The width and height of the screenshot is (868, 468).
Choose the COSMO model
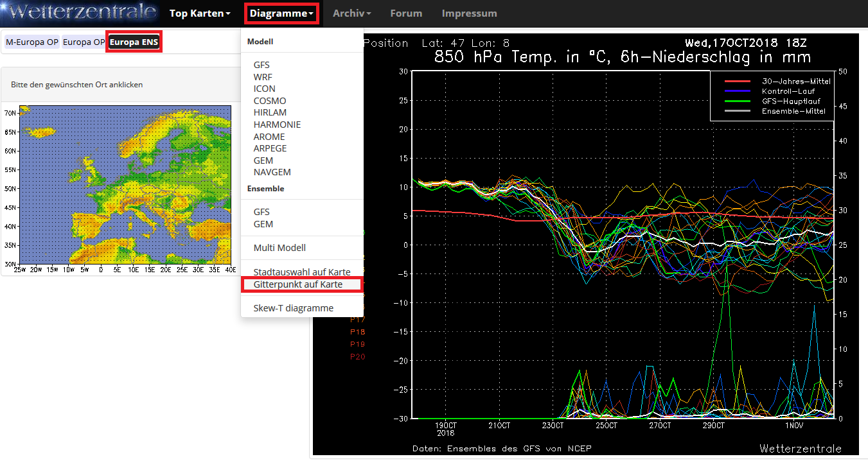270,101
